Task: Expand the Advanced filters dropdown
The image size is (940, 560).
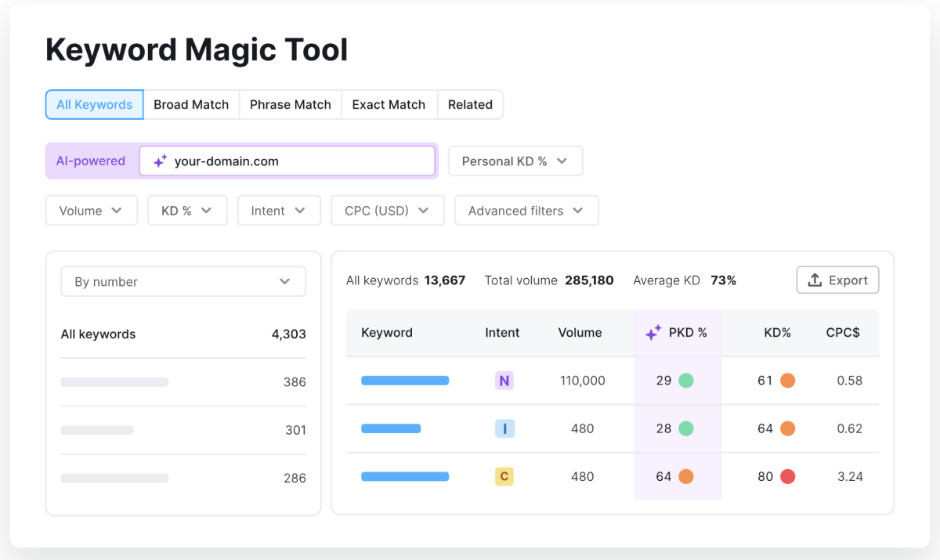Action: pos(526,210)
